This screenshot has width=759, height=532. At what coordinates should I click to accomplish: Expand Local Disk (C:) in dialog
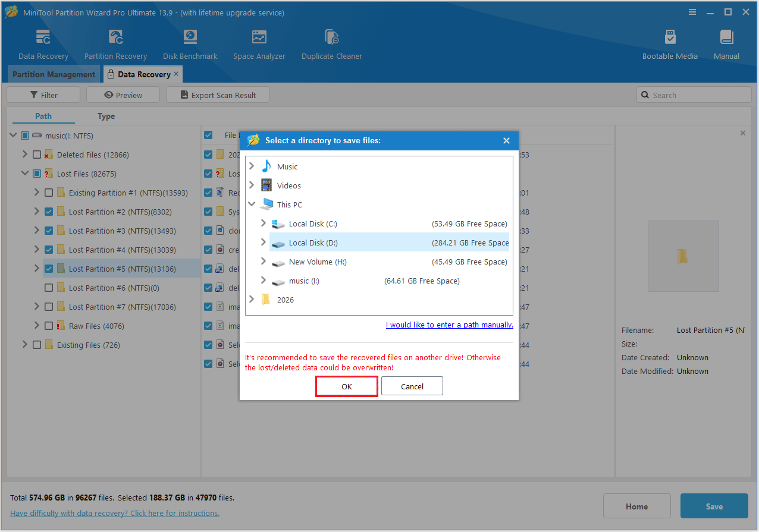click(264, 223)
